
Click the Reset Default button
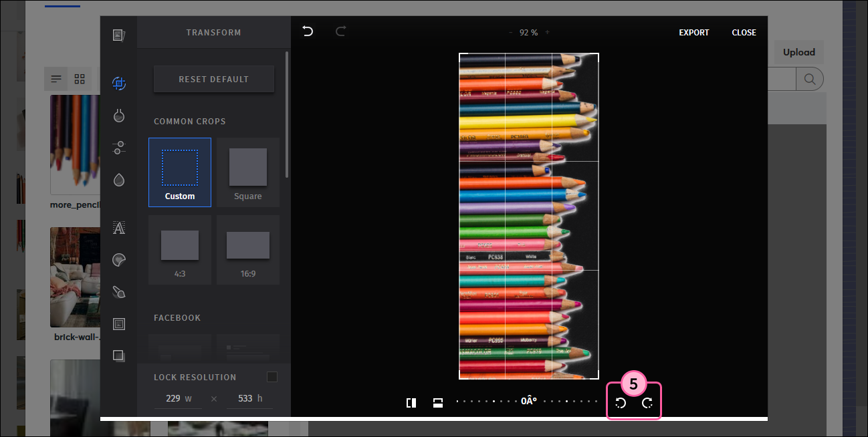[214, 79]
